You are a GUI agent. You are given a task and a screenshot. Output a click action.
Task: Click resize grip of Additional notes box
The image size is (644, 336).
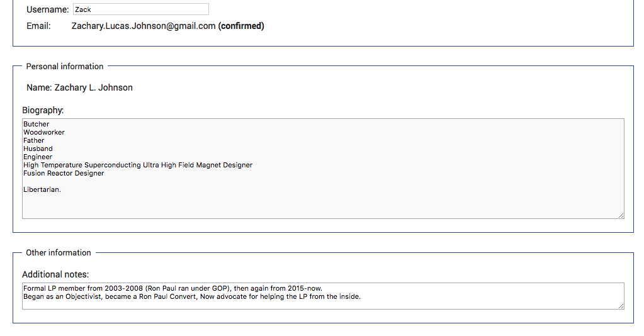coord(621,306)
